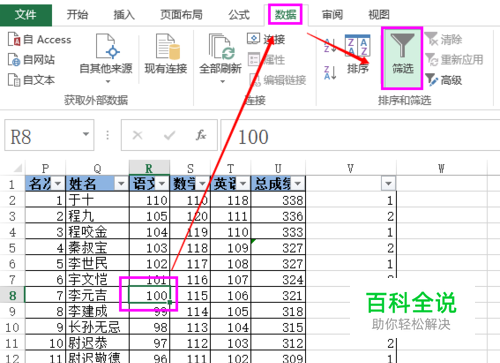Import data from Access
The image size is (500, 363).
39,40
